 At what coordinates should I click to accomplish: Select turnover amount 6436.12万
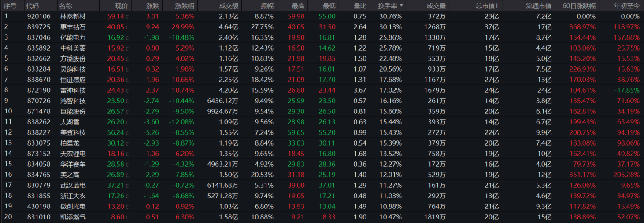(x=223, y=101)
